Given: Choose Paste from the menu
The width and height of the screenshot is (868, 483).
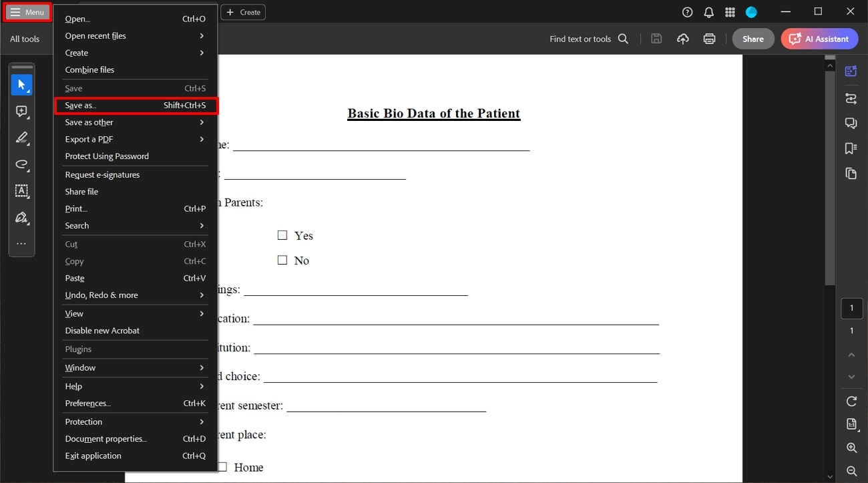Looking at the screenshot, I should [136, 279].
